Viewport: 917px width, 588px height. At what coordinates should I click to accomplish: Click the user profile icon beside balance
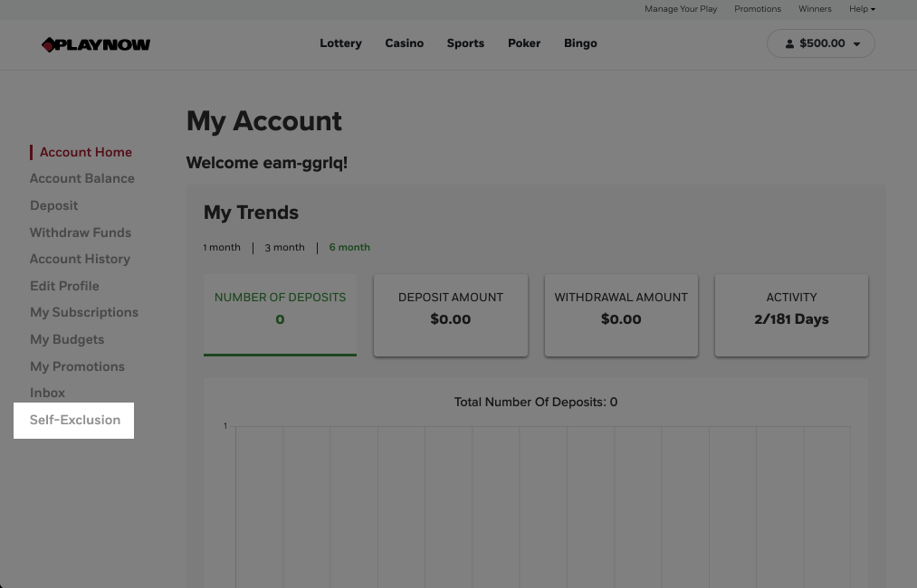click(789, 43)
